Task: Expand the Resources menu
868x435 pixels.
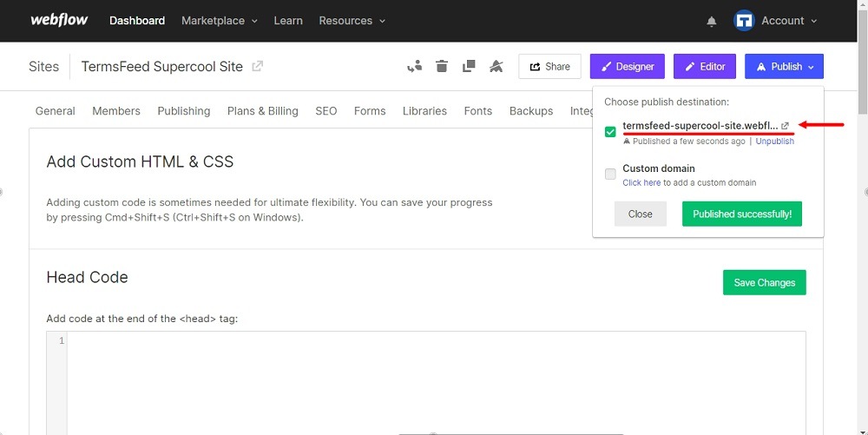Action: click(x=352, y=21)
